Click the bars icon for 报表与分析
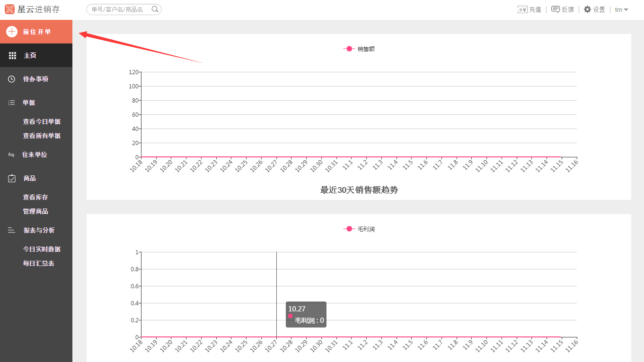This screenshot has height=362, width=644. [12, 231]
